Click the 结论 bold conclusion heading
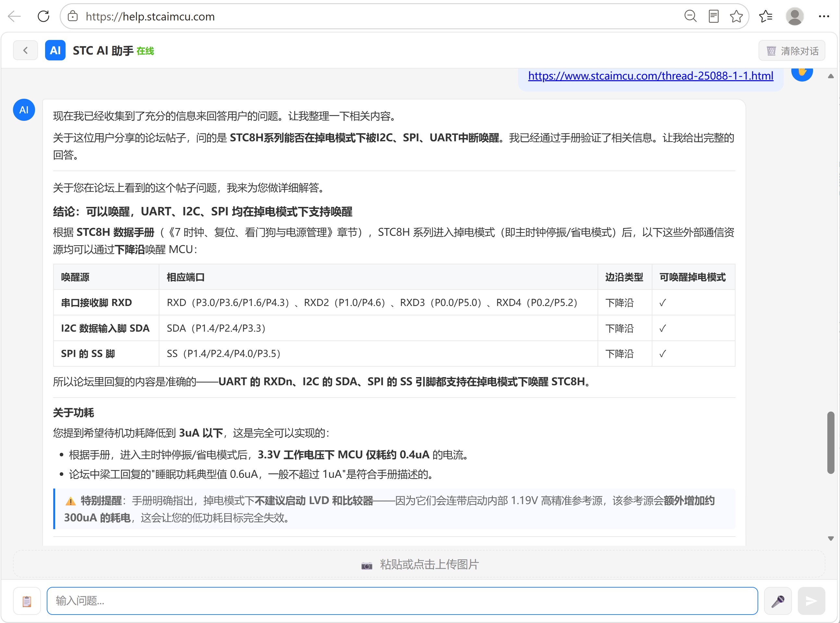Image resolution: width=840 pixels, height=623 pixels. tap(203, 211)
